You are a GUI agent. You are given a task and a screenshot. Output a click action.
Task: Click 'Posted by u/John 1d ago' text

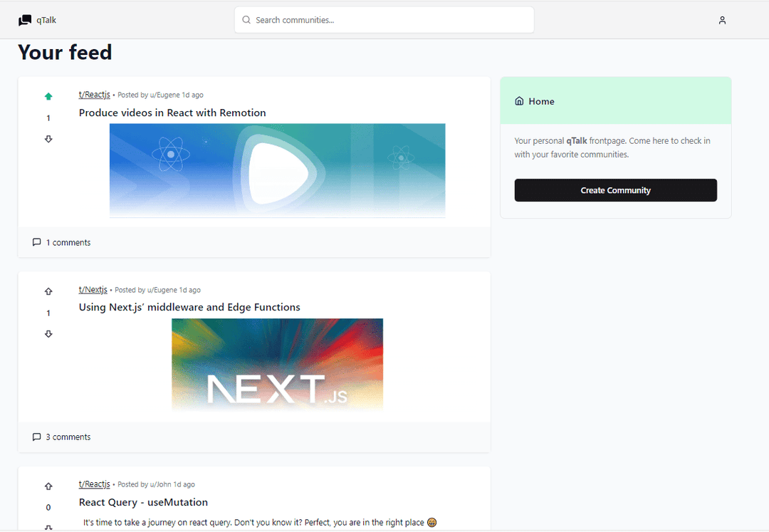point(156,484)
